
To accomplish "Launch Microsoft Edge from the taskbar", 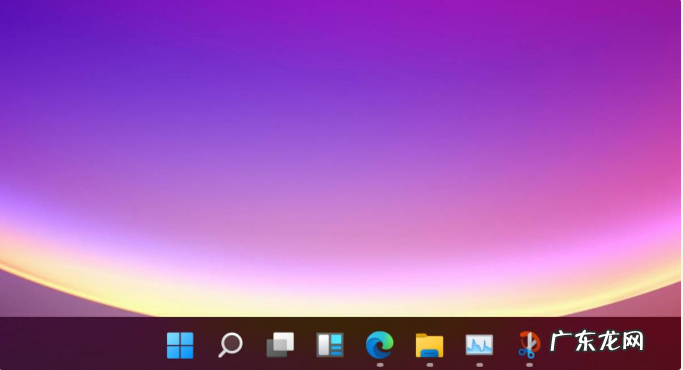I will coord(379,345).
